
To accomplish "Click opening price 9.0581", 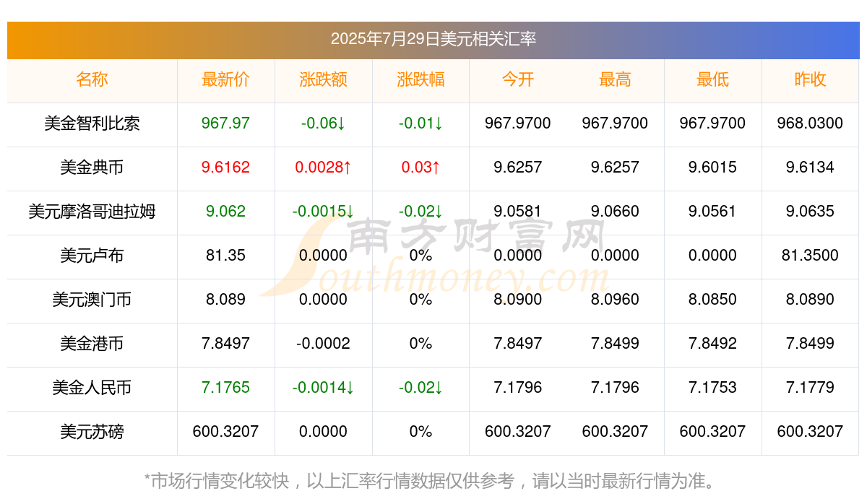I will click(x=518, y=212).
